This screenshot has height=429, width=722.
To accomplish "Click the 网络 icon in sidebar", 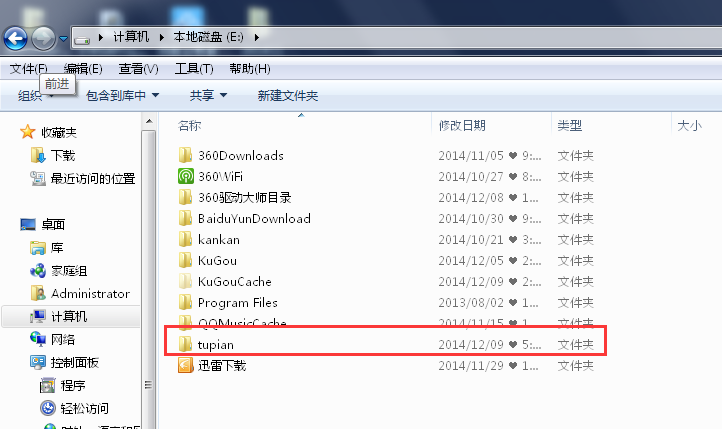I will click(38, 339).
